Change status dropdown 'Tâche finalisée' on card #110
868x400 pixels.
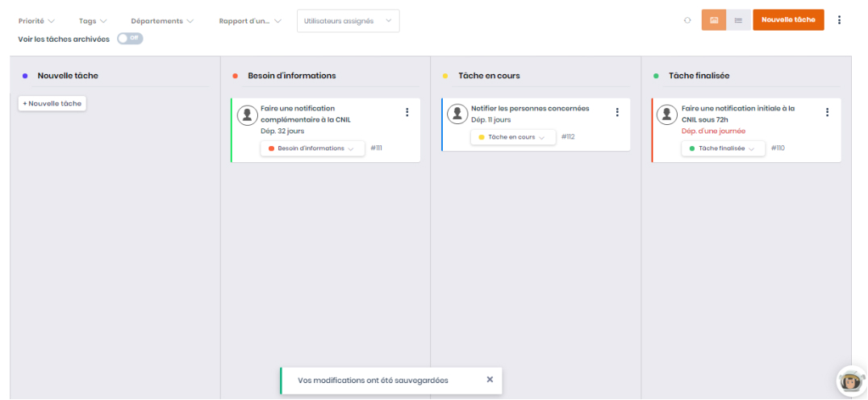click(722, 148)
